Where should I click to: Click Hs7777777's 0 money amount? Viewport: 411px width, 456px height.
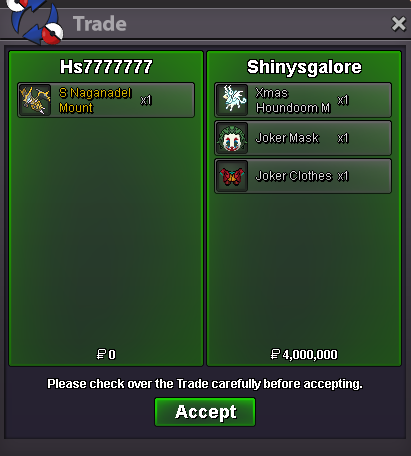tap(106, 354)
